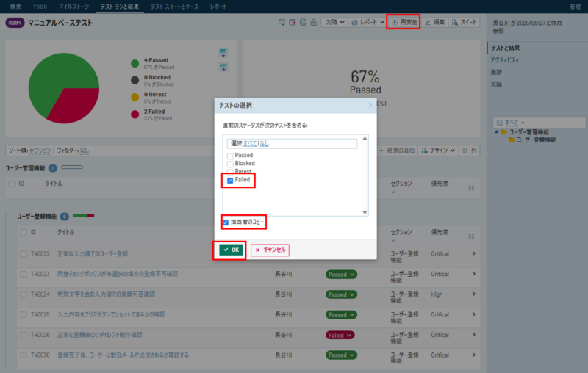Image resolution: width=588 pixels, height=373 pixels.
Task: Collapse the ユーザー管理機能 tree node triangle
Action: (496, 132)
